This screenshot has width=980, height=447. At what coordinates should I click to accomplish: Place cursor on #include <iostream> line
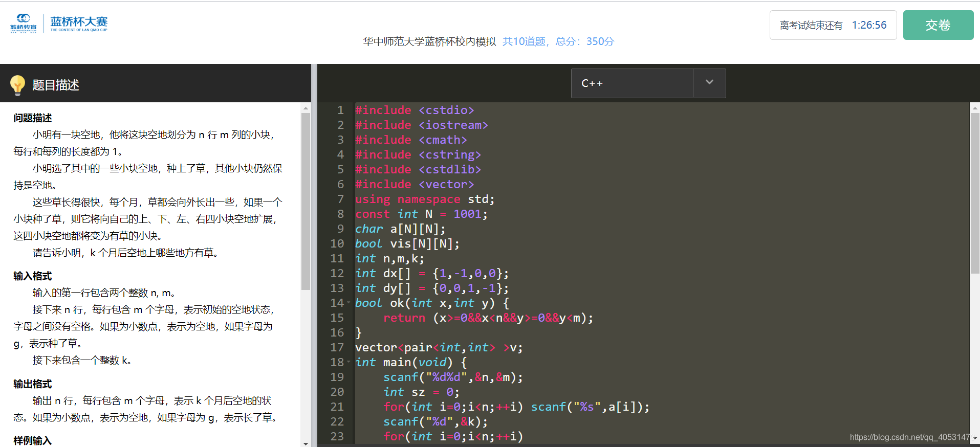[422, 125]
